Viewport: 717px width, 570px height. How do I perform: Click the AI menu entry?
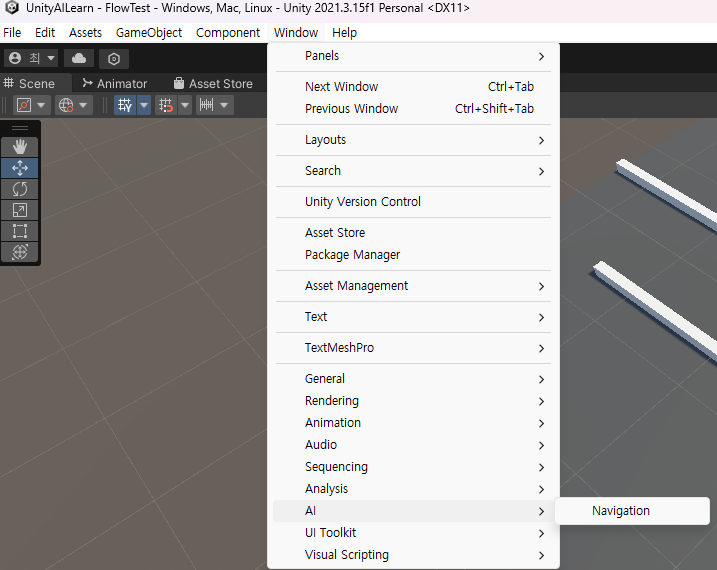coord(413,511)
